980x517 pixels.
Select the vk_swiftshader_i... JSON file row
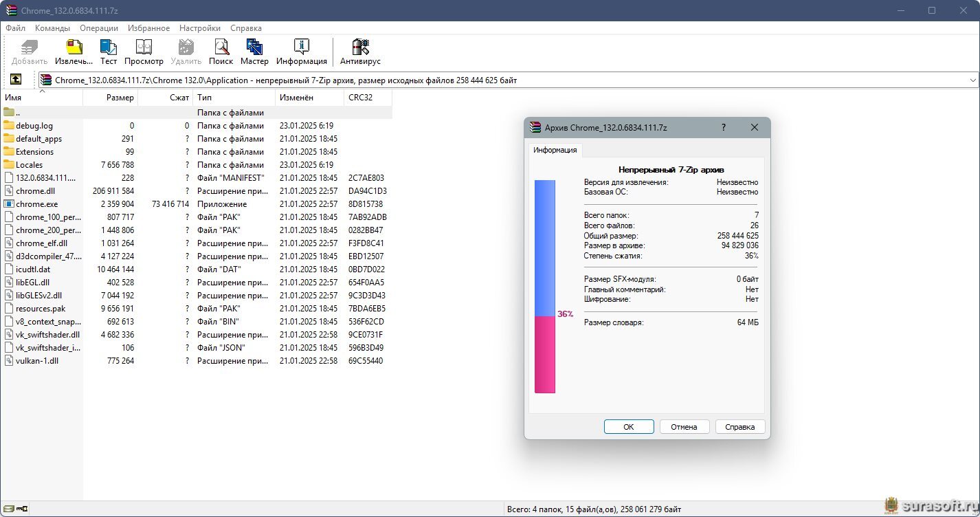tap(197, 347)
